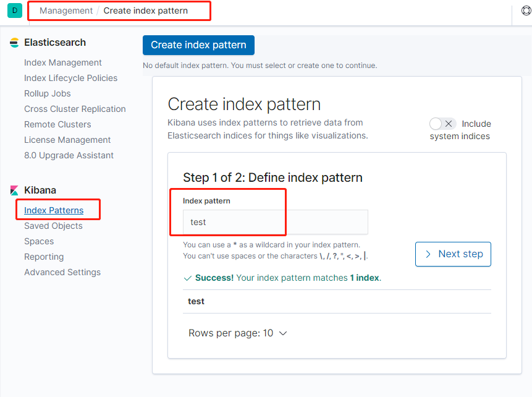Focus the Index pattern input field
532x397 pixels.
click(275, 222)
